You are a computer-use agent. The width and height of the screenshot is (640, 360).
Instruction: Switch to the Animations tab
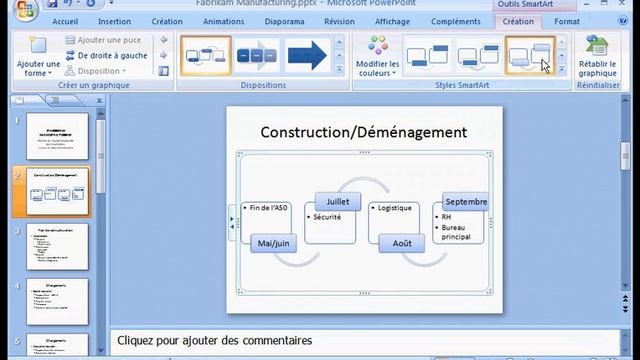click(223, 22)
